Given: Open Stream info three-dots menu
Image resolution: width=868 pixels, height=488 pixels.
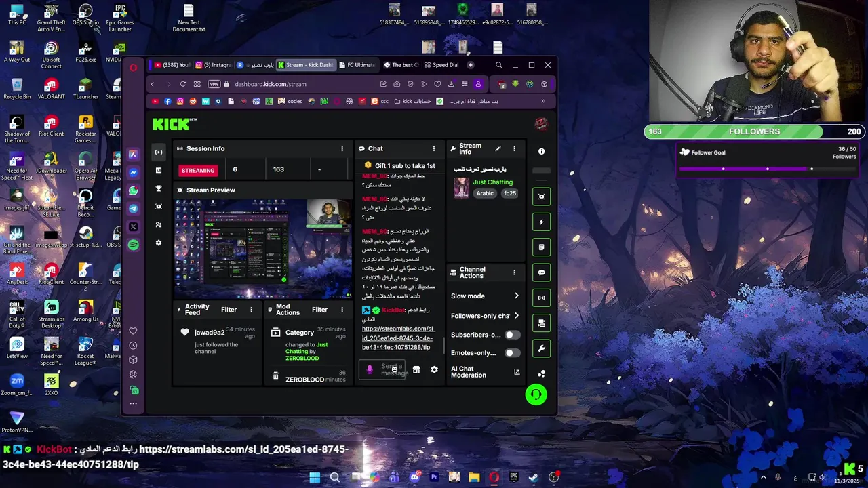Looking at the screenshot, I should coord(514,148).
